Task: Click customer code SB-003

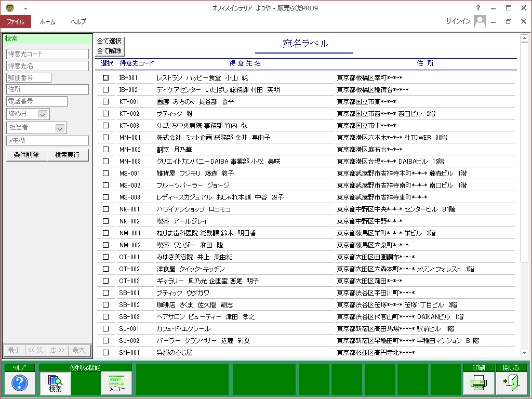Action: click(x=129, y=317)
